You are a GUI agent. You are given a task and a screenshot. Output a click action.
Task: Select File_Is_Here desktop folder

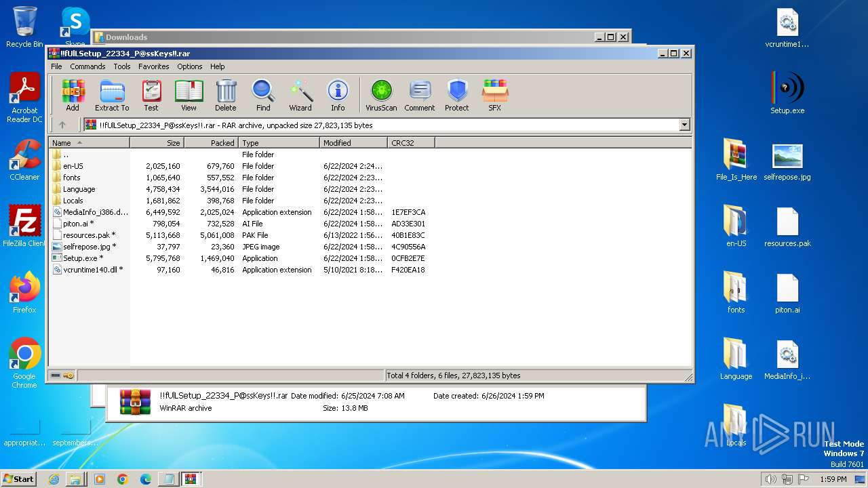(736, 160)
